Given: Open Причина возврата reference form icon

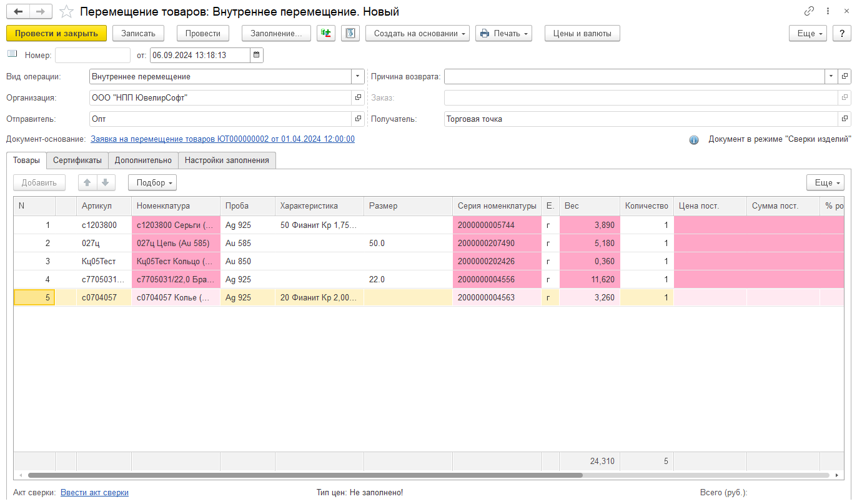Looking at the screenshot, I should pyautogui.click(x=845, y=76).
